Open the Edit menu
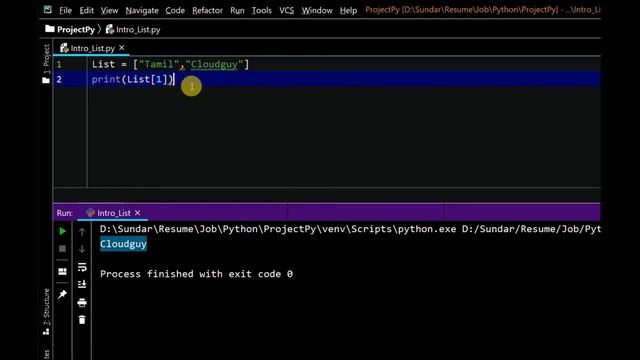640x360 pixels. (x=86, y=10)
